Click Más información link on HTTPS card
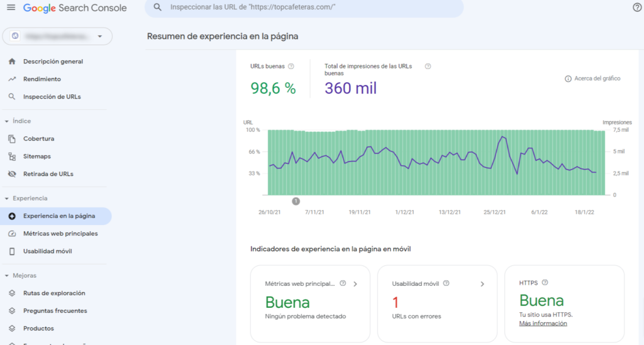 pos(543,323)
